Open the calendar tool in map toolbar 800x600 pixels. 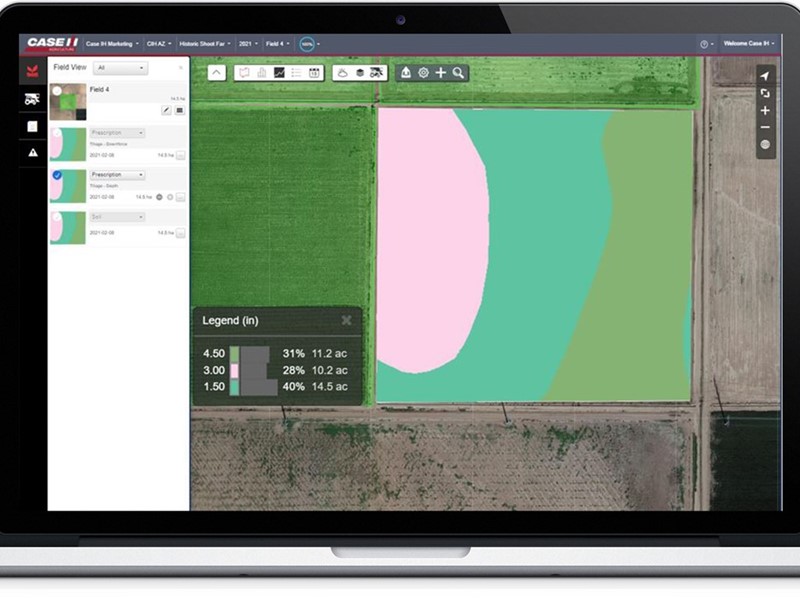pos(314,73)
